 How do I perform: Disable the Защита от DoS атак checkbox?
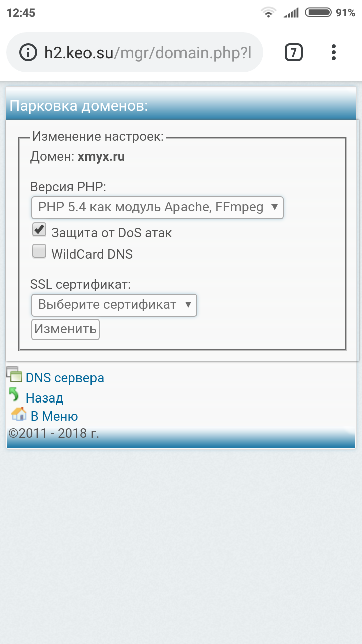pos(39,230)
